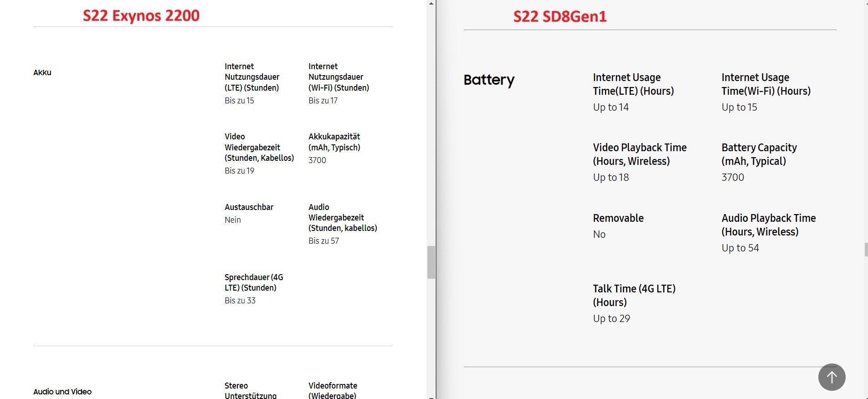Viewport: 868px width, 399px height.
Task: Click the right pane scrollbar thumb
Action: 866,250
